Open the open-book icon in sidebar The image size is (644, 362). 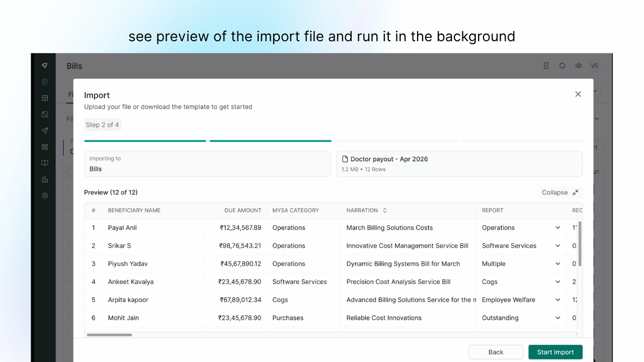click(x=45, y=163)
